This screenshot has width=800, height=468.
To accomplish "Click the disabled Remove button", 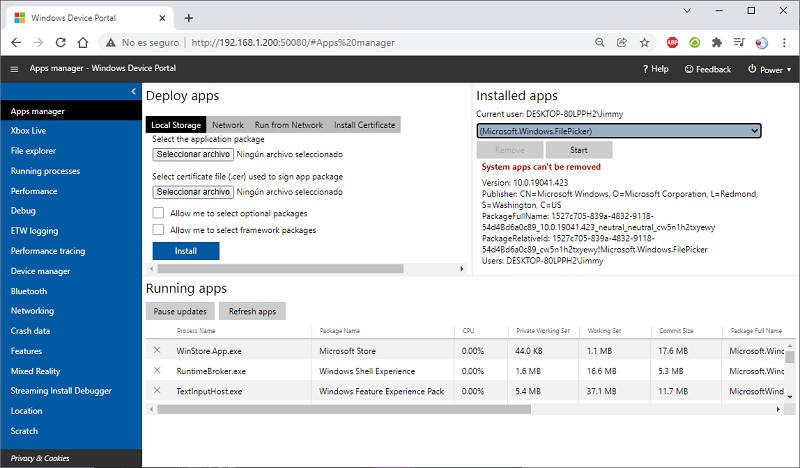I will click(510, 150).
